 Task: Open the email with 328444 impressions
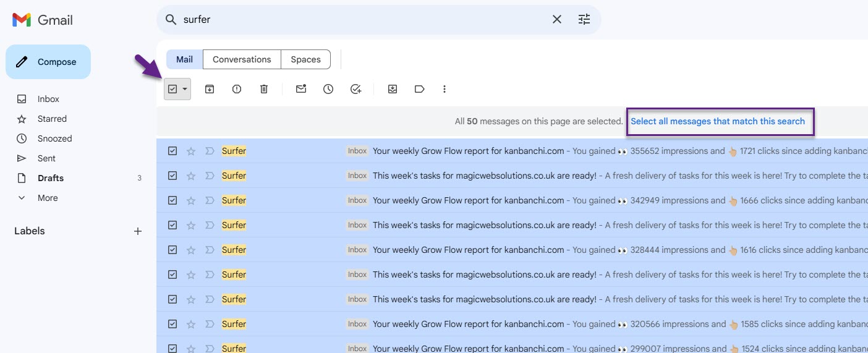click(512, 250)
